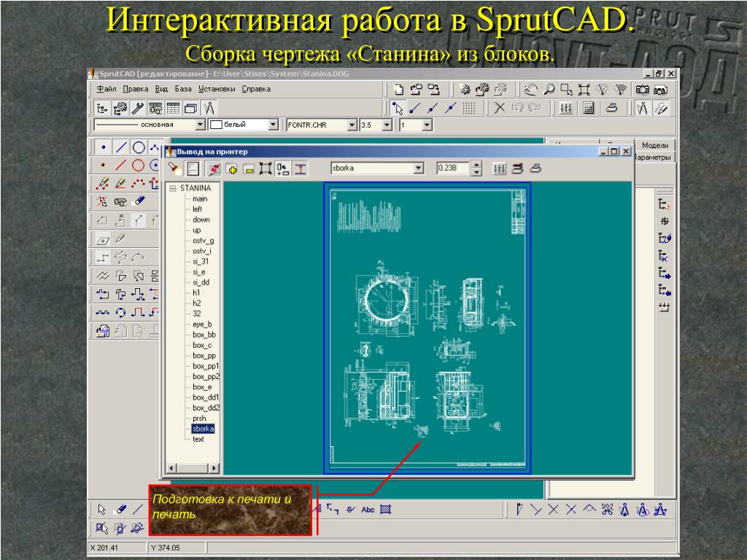Open the dropdown showing value 1
747x560 pixels.
(x=427, y=125)
